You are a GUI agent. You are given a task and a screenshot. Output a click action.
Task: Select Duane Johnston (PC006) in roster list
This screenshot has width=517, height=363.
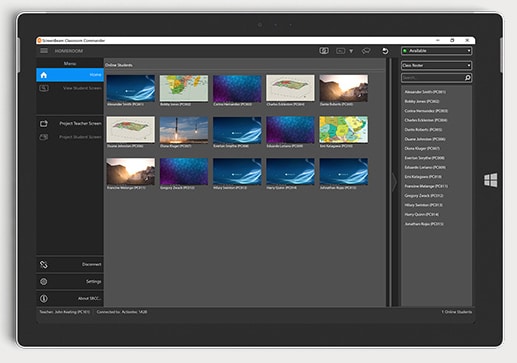[425, 139]
